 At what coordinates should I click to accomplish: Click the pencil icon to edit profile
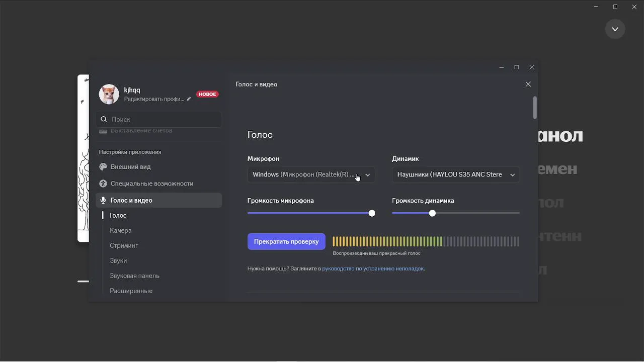coord(189,99)
